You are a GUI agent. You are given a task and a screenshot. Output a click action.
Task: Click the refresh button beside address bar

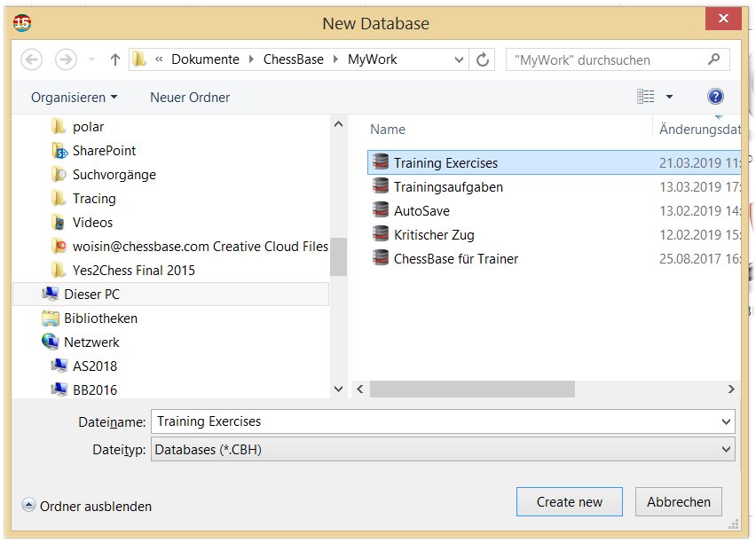click(483, 59)
